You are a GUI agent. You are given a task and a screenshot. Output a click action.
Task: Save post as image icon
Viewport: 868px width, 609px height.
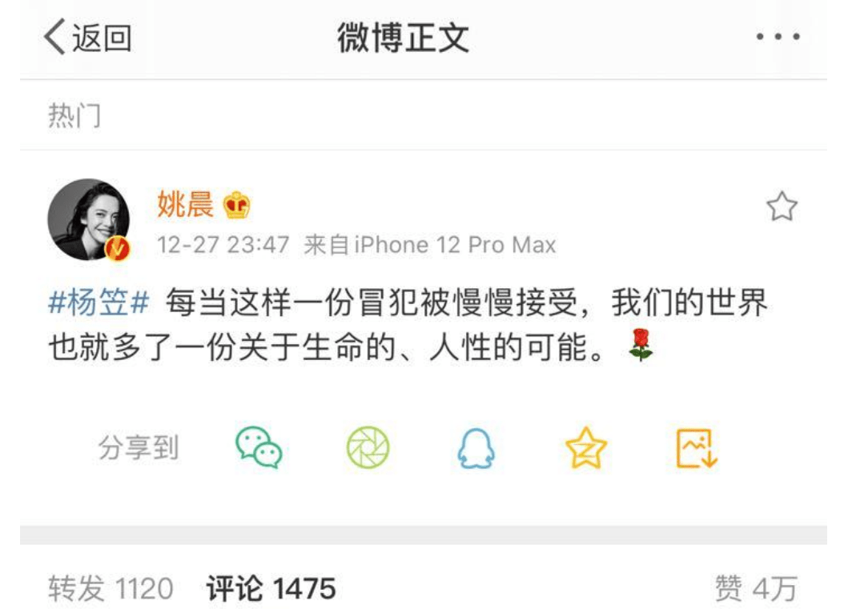[697, 448]
